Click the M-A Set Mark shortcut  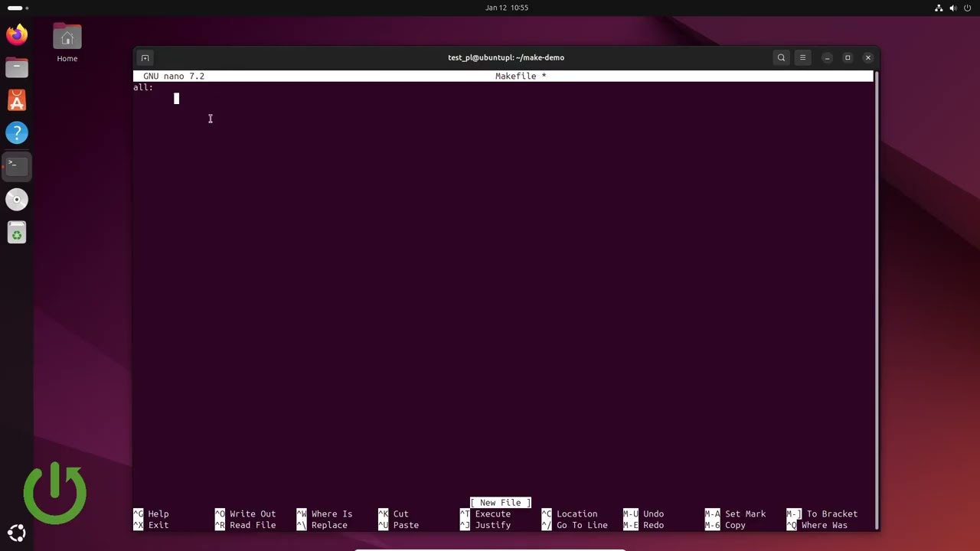click(x=735, y=514)
